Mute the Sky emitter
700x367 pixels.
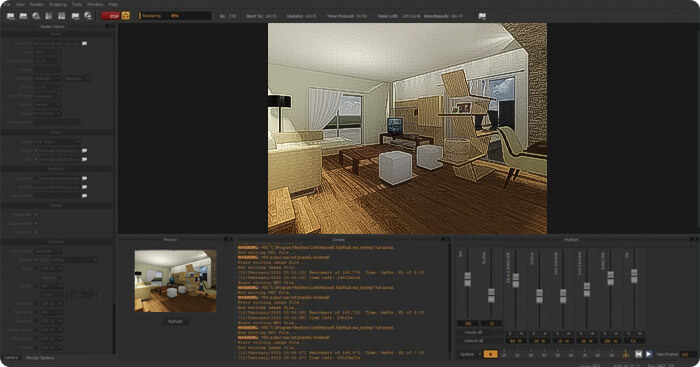click(x=640, y=334)
